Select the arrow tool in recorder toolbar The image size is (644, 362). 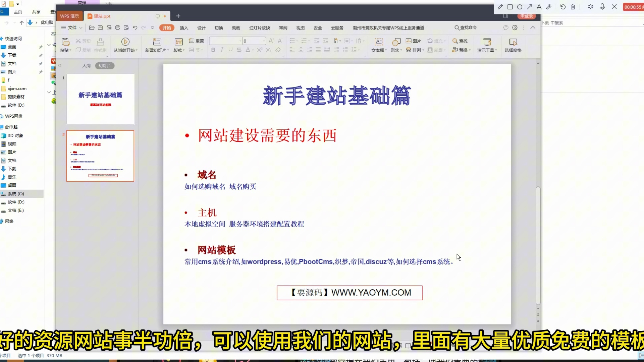click(529, 7)
